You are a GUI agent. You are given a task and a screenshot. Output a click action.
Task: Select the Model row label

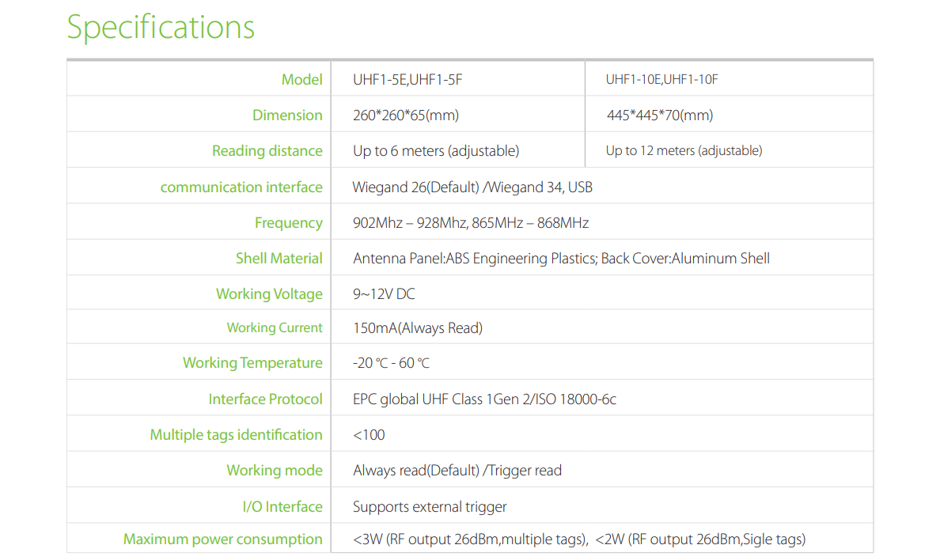[301, 79]
